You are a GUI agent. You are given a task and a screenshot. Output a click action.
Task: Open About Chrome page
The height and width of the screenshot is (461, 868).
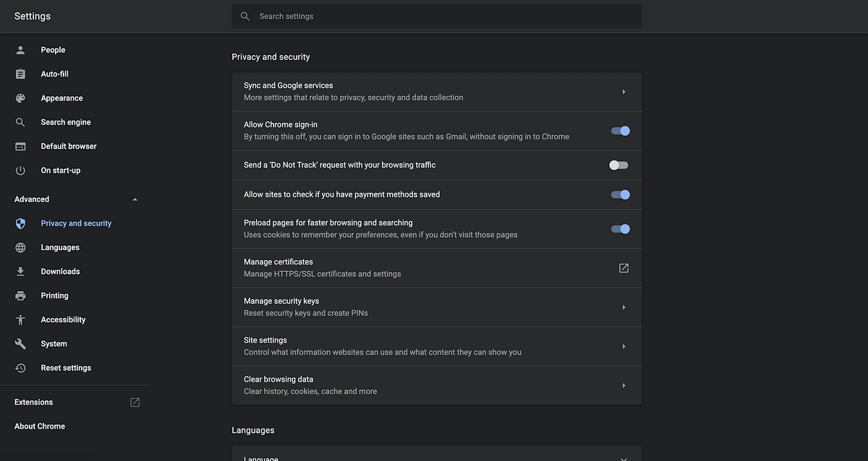(x=40, y=426)
